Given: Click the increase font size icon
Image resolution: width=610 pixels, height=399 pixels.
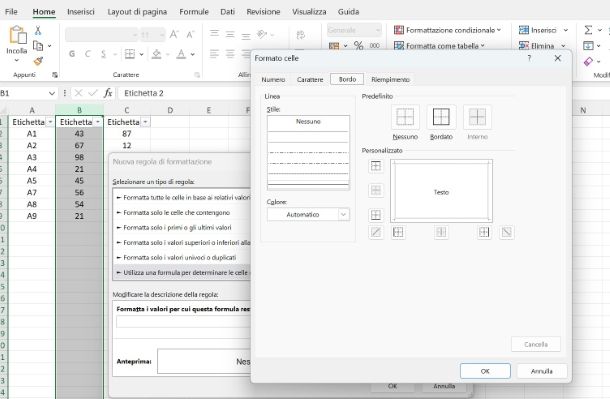Looking at the screenshot, I should (x=174, y=35).
